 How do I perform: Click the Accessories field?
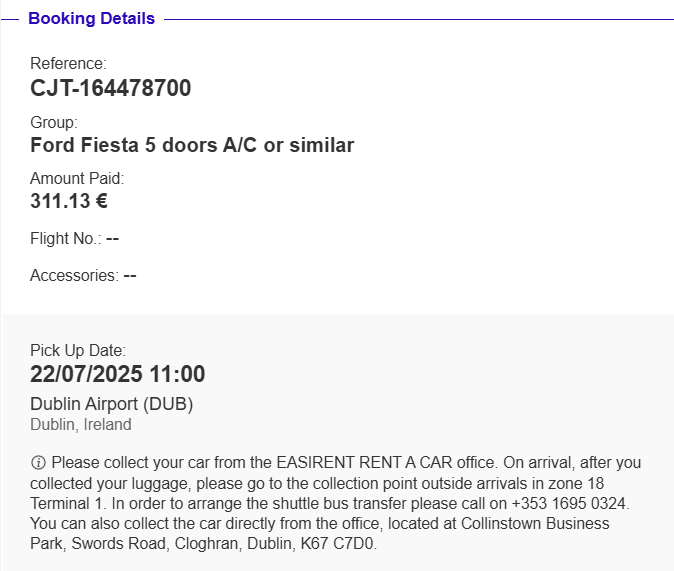83,275
